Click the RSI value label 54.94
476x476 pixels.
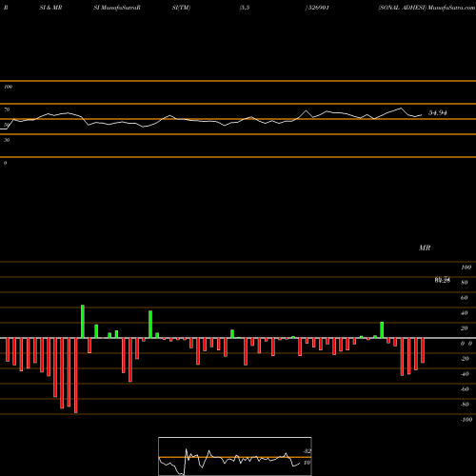438,112
